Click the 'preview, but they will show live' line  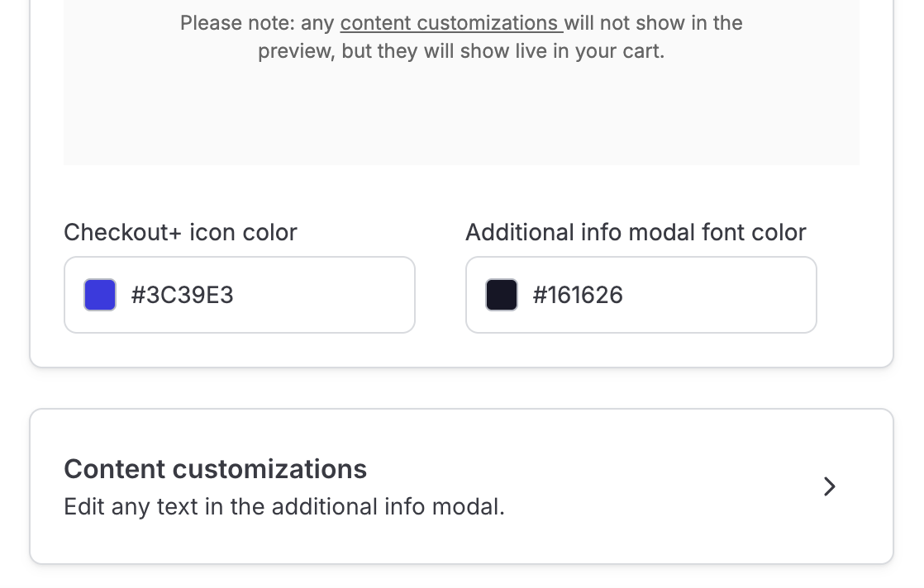tap(460, 51)
